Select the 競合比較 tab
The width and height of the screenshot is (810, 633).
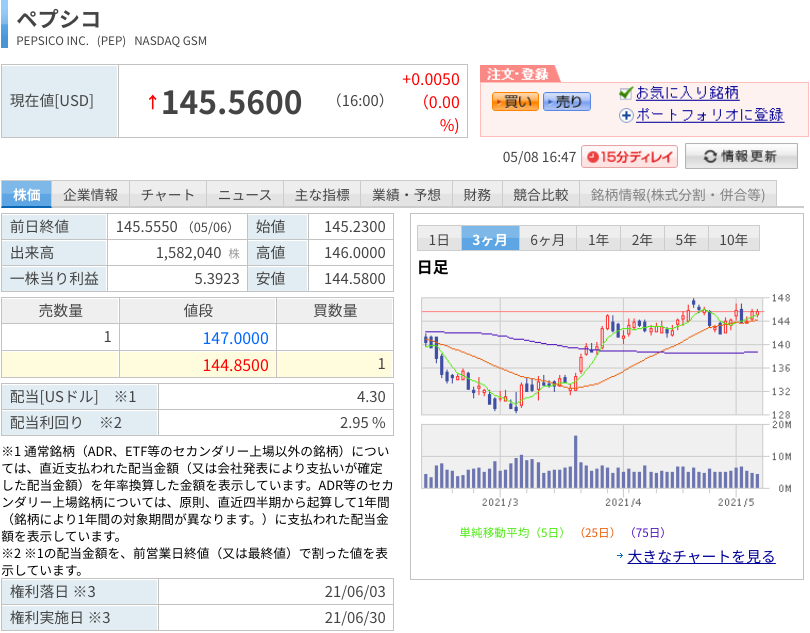[x=541, y=194]
